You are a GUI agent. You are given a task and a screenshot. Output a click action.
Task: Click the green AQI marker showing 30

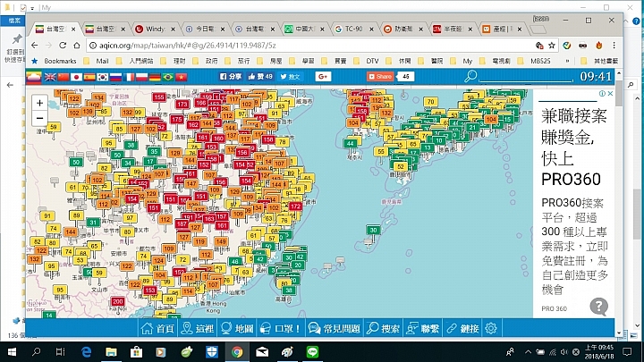click(x=373, y=231)
